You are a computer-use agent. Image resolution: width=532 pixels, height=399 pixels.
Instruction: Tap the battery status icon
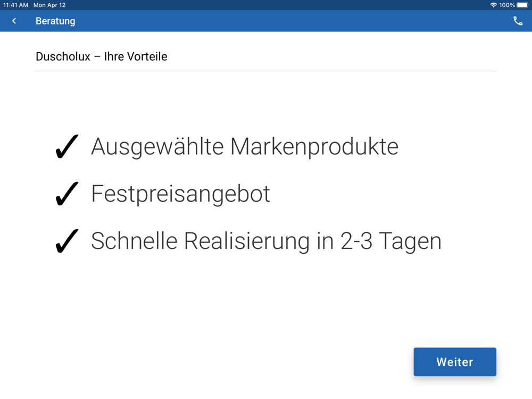522,5
